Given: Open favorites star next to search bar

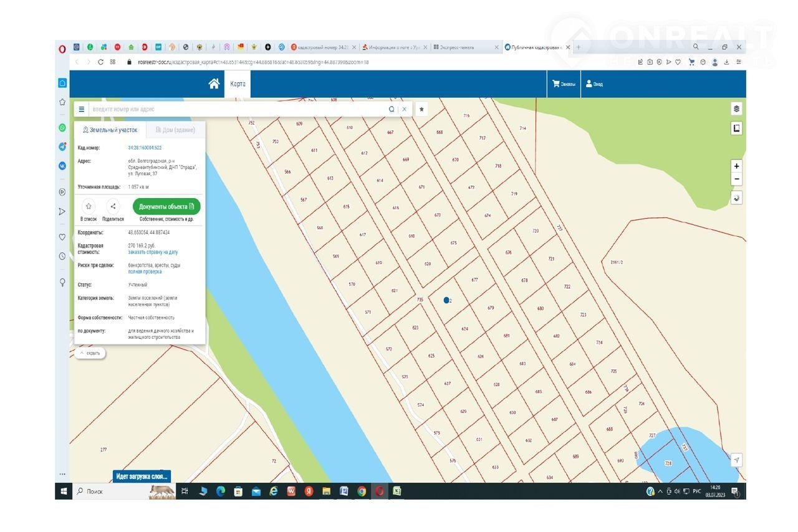Looking at the screenshot, I should (x=421, y=109).
